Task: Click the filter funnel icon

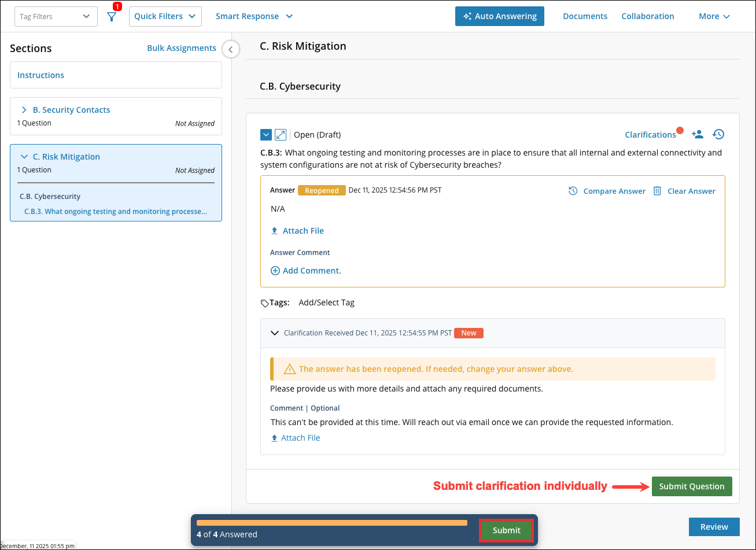Action: point(112,17)
